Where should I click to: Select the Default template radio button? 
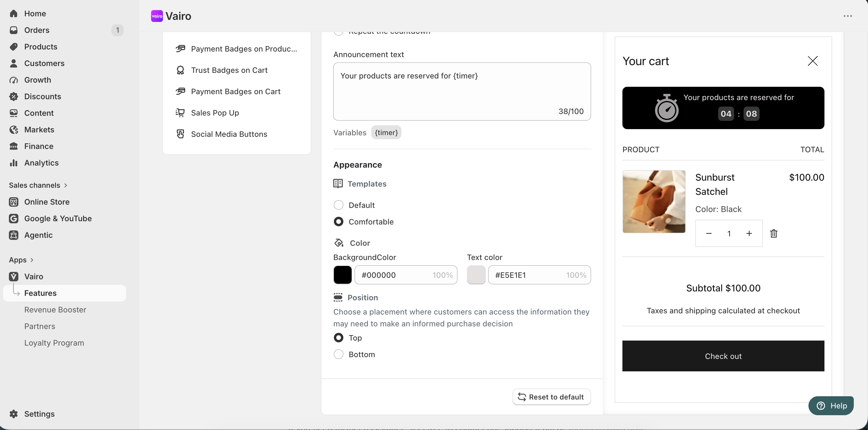click(338, 205)
